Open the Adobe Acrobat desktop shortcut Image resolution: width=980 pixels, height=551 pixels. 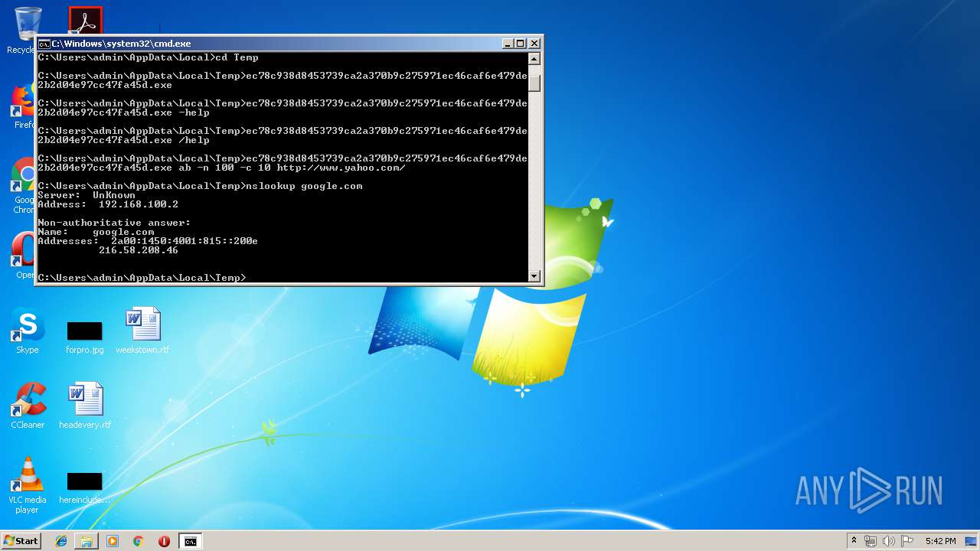click(85, 21)
